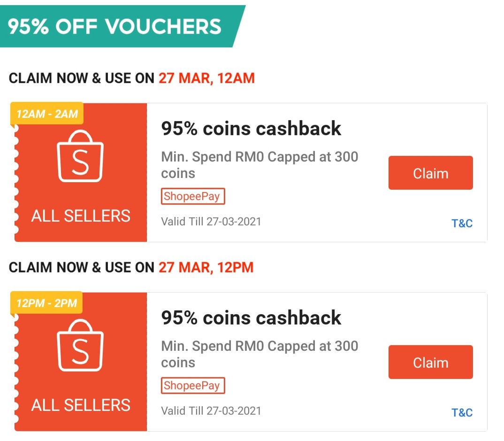This screenshot has width=504, height=441.
Task: Tap the 95% coins cashback title on the 12PM - 2PM voucher
Action: (251, 318)
